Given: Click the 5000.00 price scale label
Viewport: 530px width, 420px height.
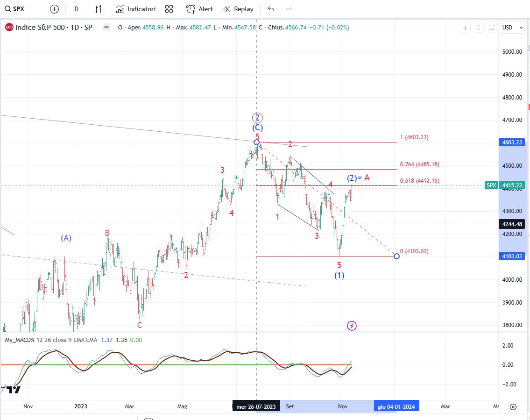Looking at the screenshot, I should click(512, 52).
